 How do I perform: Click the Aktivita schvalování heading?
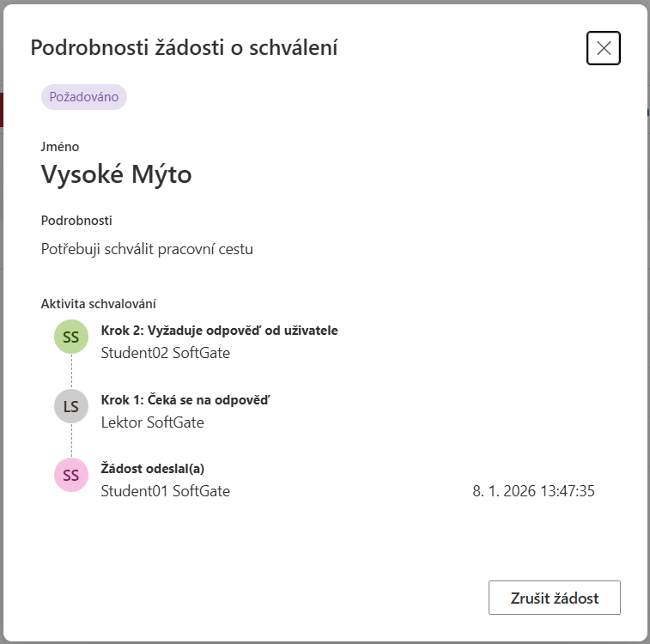[x=98, y=303]
